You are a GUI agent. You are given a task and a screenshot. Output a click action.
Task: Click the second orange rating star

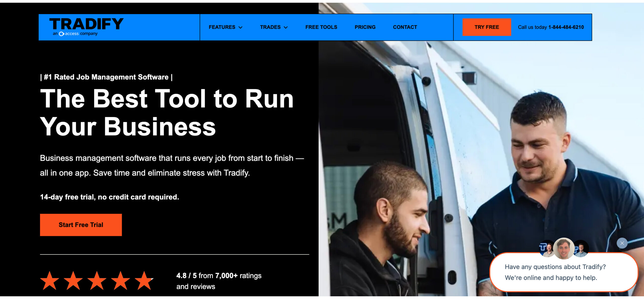click(73, 281)
